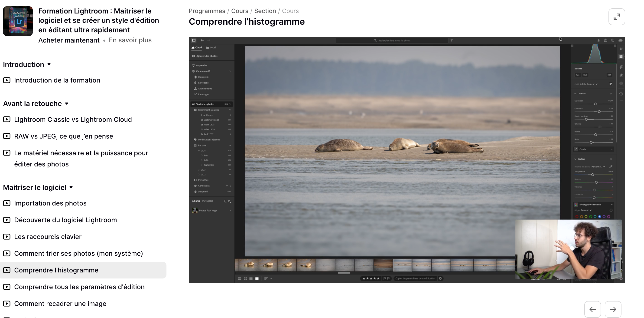This screenshot has height=318, width=644.
Task: Click the Exposition slider handle
Action: (595, 104)
